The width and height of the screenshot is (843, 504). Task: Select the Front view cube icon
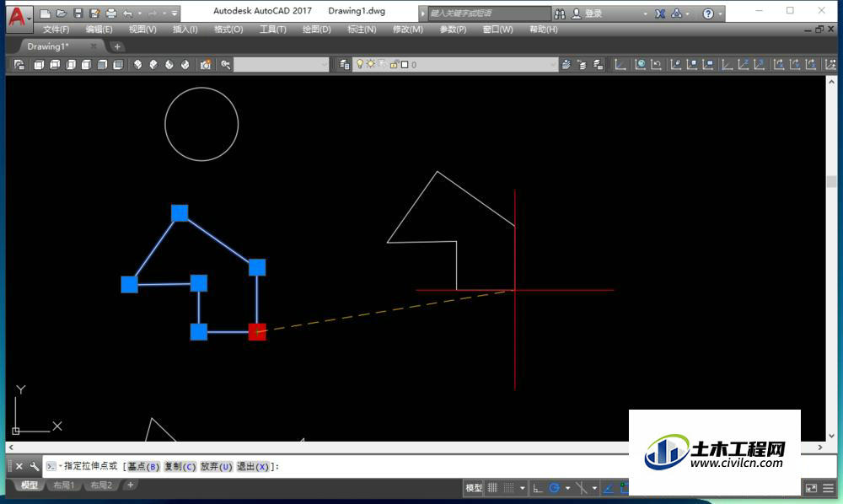click(x=102, y=65)
